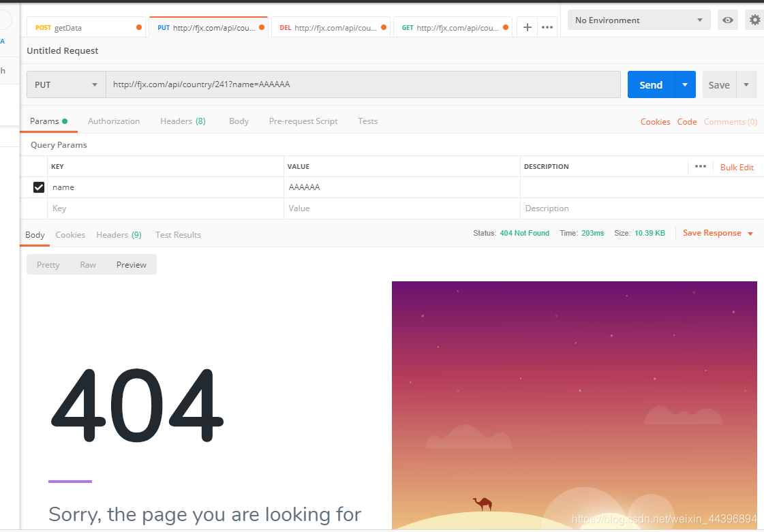
Task: Click the name key cell
Action: click(x=166, y=187)
